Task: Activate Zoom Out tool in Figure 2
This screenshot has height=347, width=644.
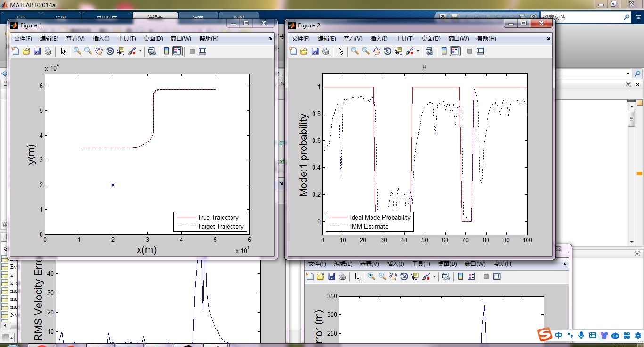Action: point(366,51)
